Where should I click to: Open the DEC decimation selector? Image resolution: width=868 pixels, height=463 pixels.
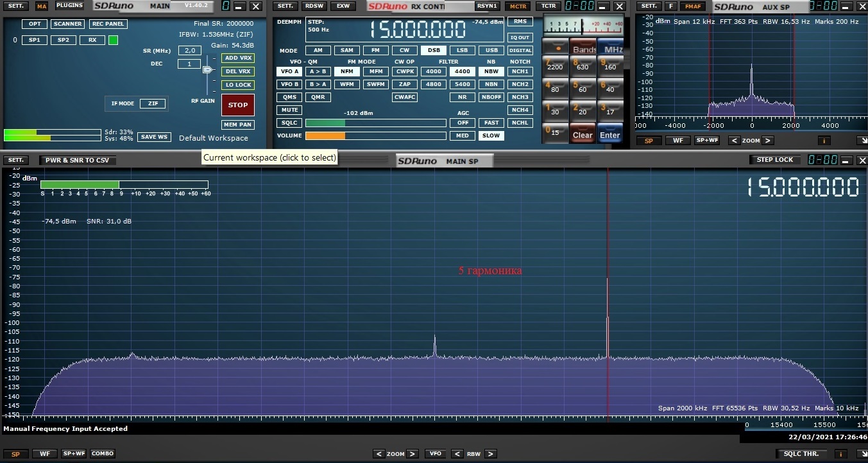point(189,64)
